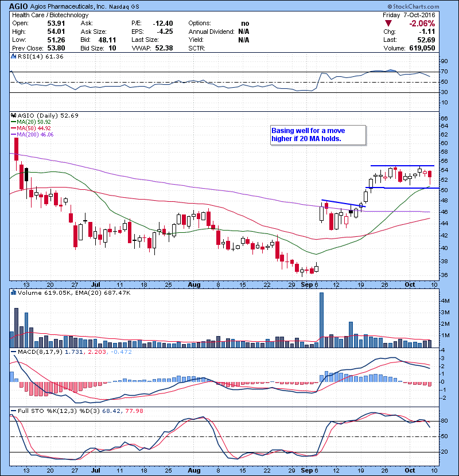
Task: Click the volume bars icon beside Volume label
Action: [13, 292]
